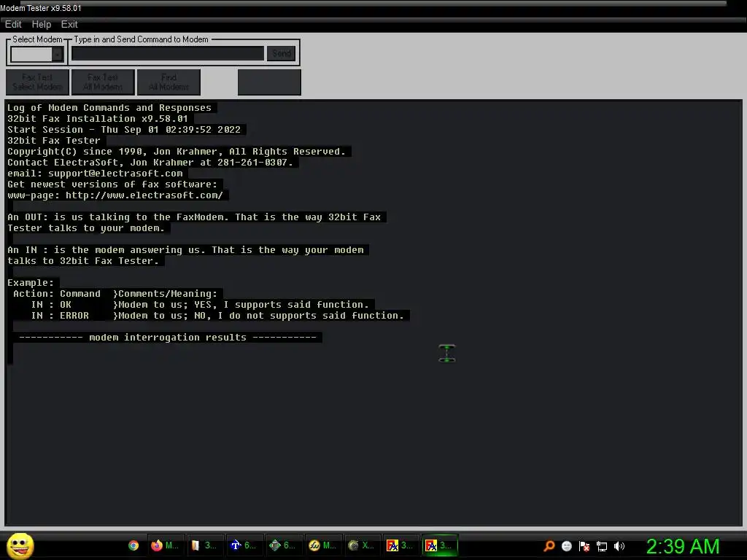Viewport: 747px width, 560px height.
Task: Click the Send button
Action: [281, 53]
